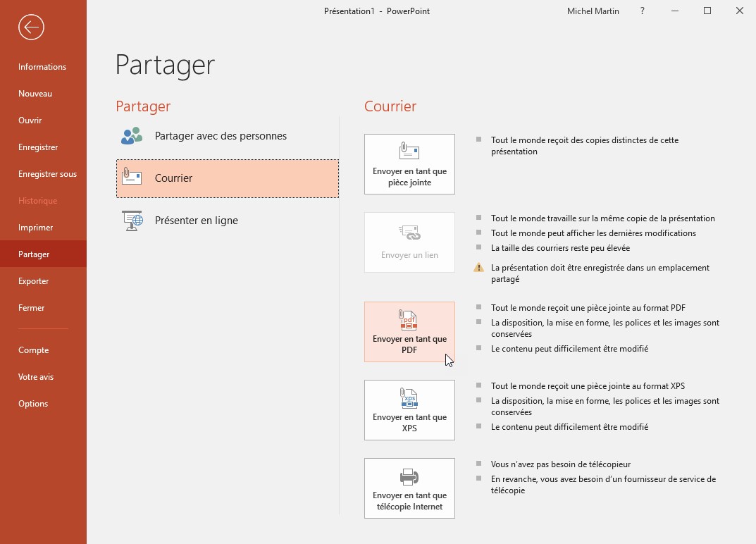Click the Michel Martin account name
Image resolution: width=756 pixels, height=544 pixels.
click(x=593, y=11)
